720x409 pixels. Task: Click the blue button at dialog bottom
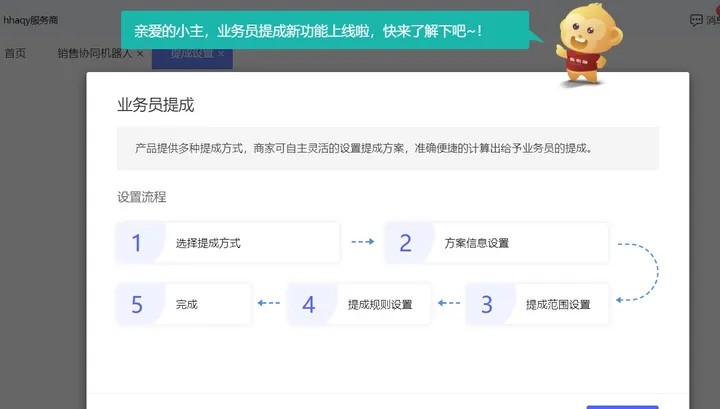[622, 405]
